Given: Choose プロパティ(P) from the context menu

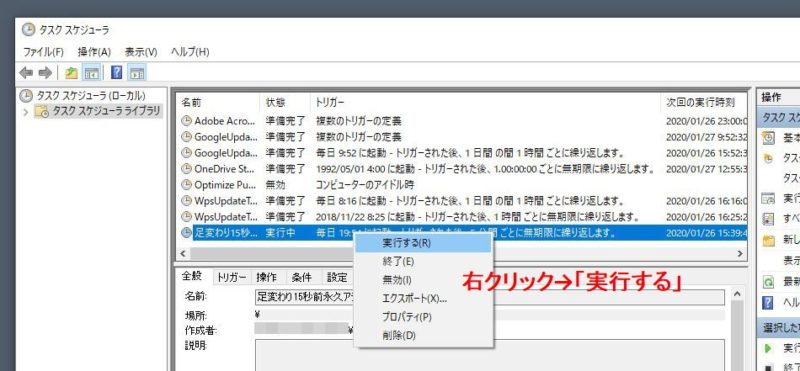Looking at the screenshot, I should click(x=423, y=317).
